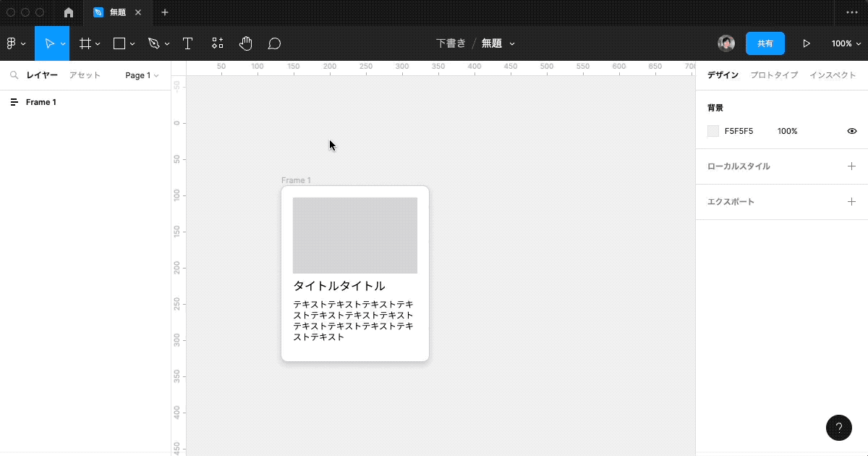Open the F5F5F5 background color swatch

[x=712, y=131]
